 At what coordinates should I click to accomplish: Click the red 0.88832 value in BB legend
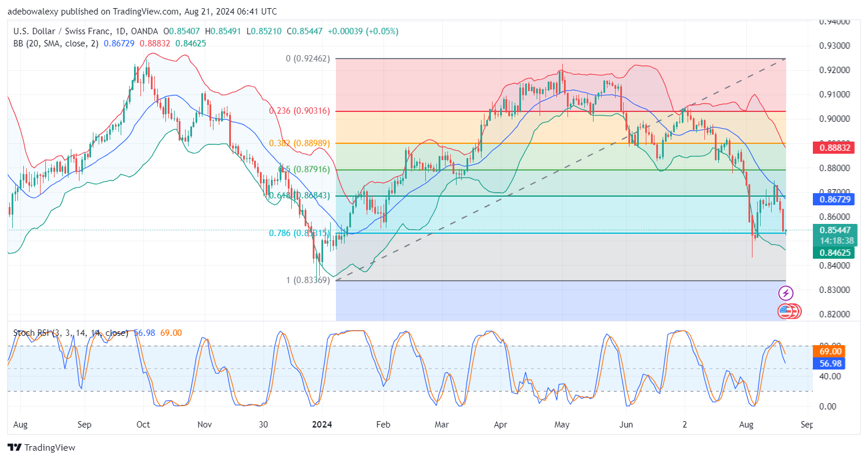click(155, 44)
